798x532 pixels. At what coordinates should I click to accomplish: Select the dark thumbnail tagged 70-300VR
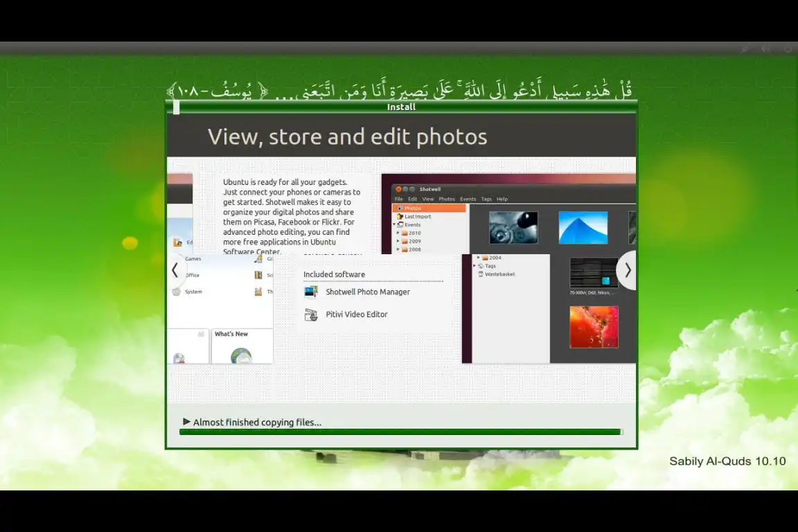pos(594,273)
